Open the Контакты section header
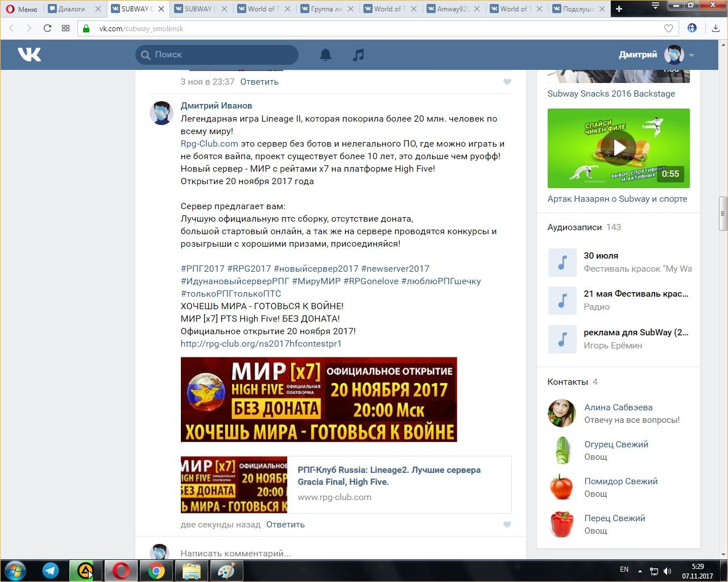The width and height of the screenshot is (728, 582). (568, 382)
